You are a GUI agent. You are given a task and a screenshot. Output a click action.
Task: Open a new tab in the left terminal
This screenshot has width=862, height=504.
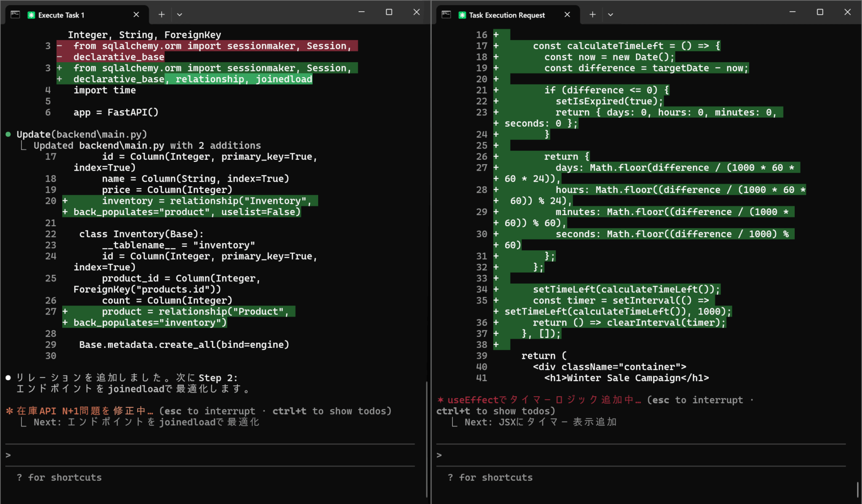pyautogui.click(x=162, y=15)
